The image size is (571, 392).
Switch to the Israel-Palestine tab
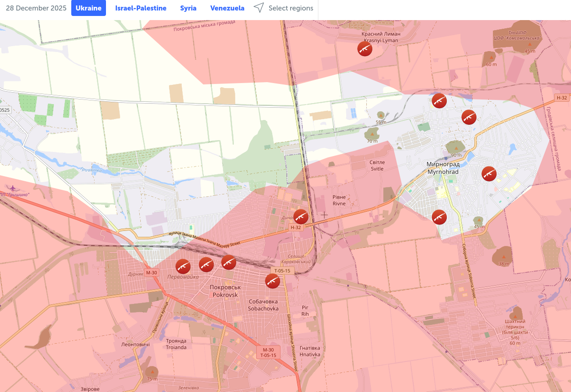(x=141, y=8)
